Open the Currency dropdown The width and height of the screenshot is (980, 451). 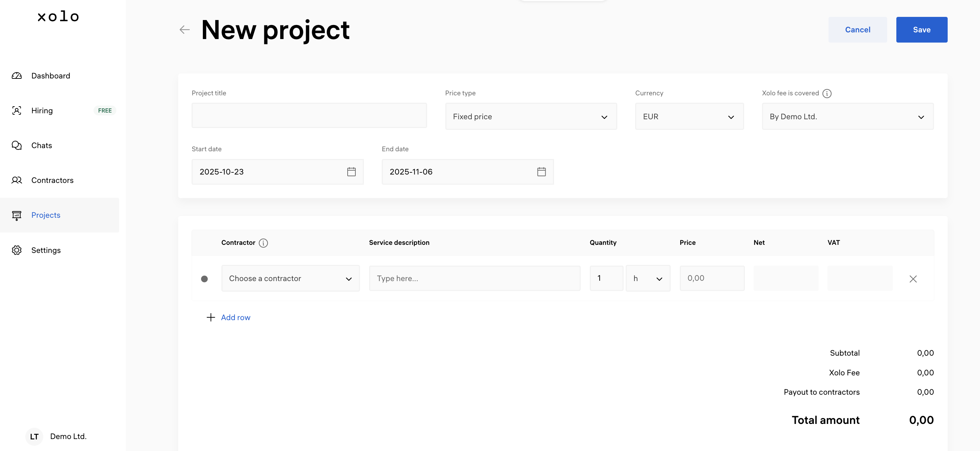point(689,116)
